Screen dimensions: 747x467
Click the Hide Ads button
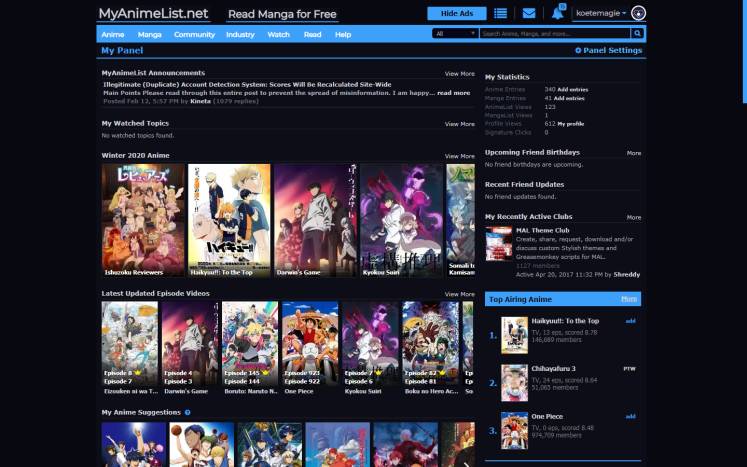tap(457, 13)
